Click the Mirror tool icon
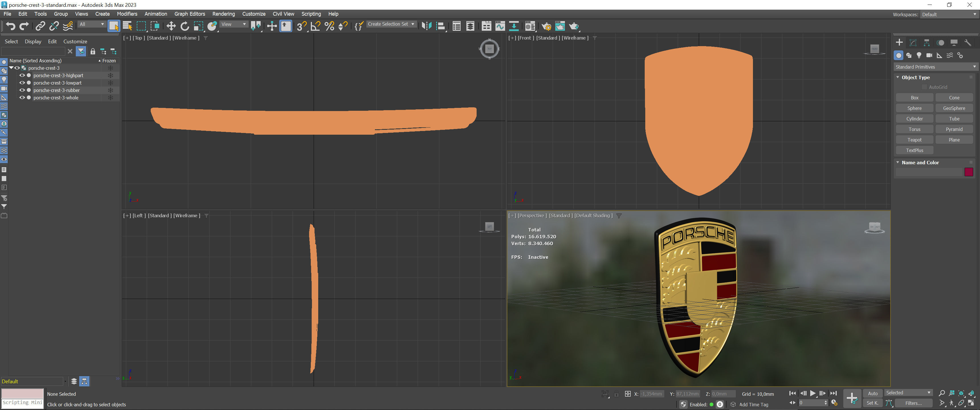The width and height of the screenshot is (980, 410). pyautogui.click(x=426, y=26)
